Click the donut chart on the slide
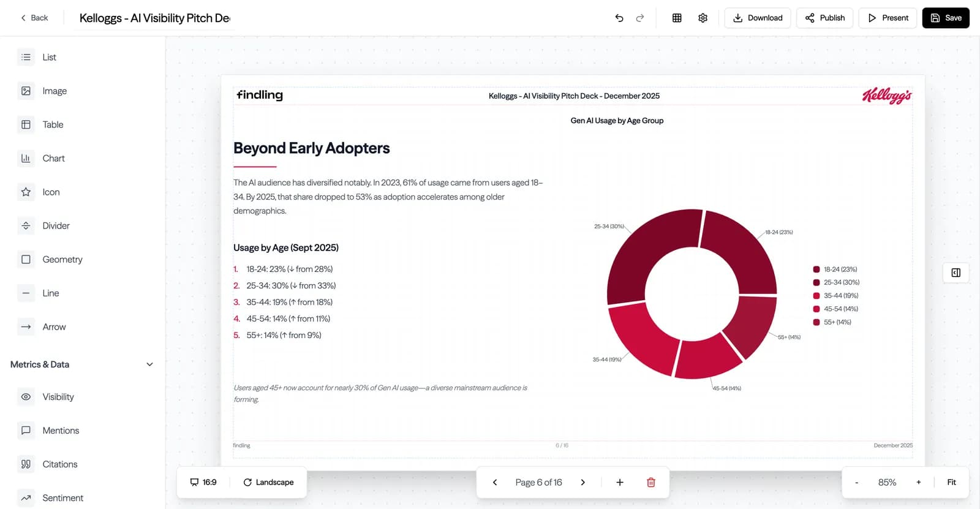The width and height of the screenshot is (980, 509). pos(692,294)
